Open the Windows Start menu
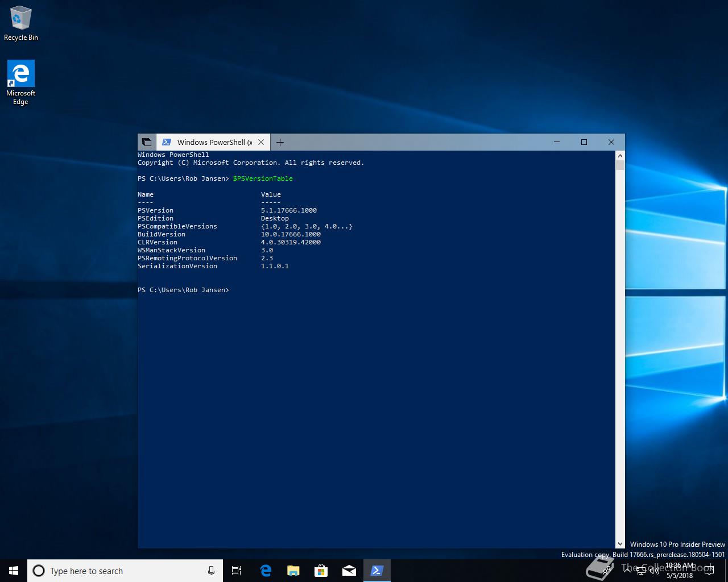Viewport: 728px width, 582px height. tap(14, 571)
